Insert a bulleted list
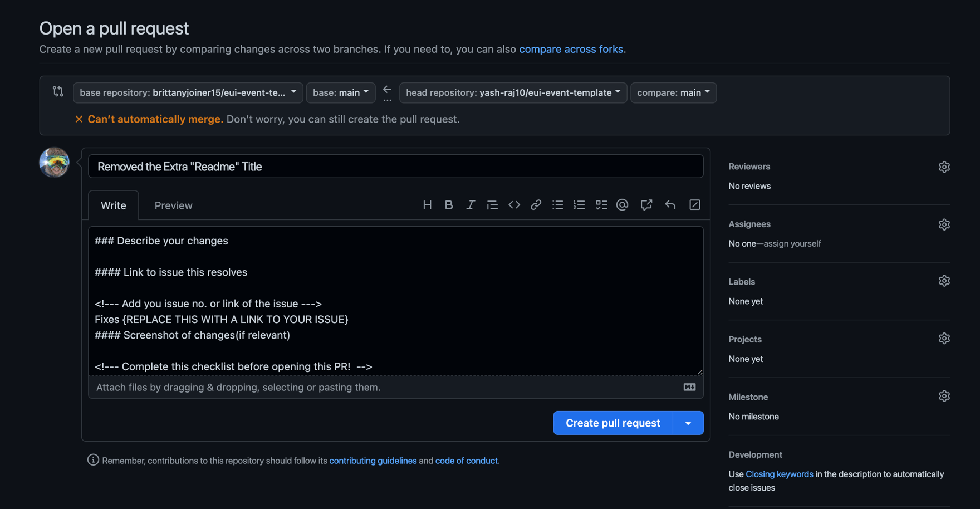The height and width of the screenshot is (509, 980). click(557, 205)
